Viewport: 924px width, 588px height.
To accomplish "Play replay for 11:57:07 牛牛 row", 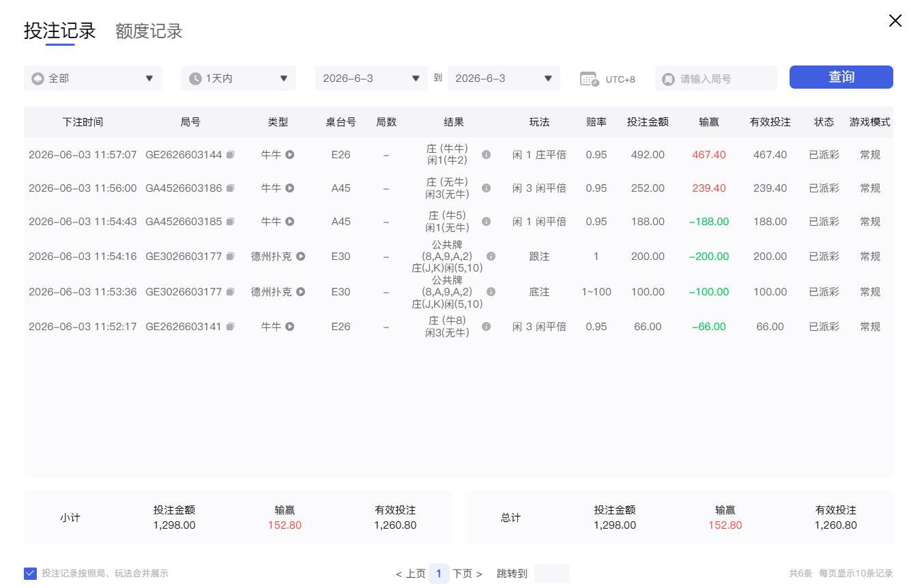I will 290,155.
